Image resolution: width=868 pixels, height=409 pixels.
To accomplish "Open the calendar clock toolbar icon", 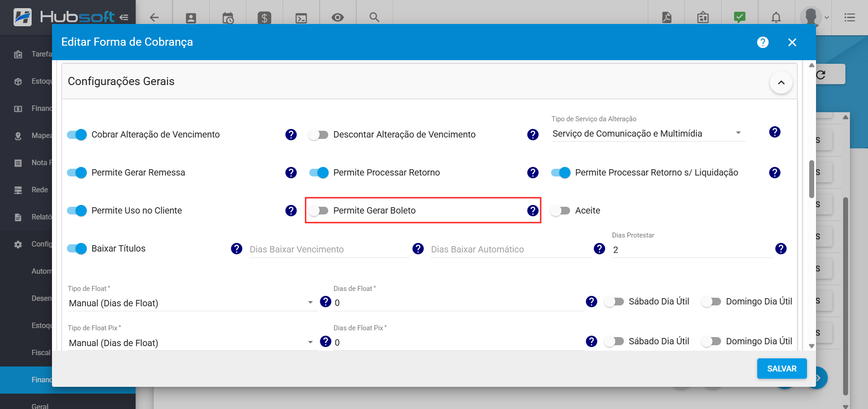I will click(228, 18).
